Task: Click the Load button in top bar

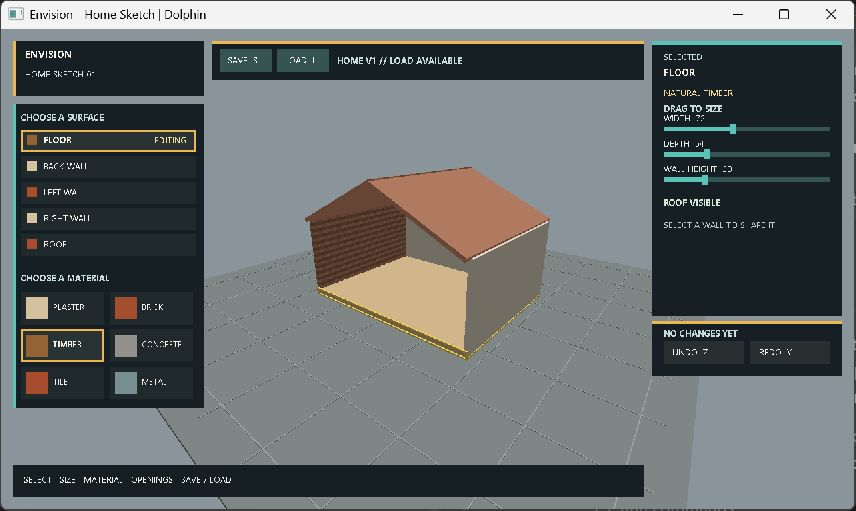Action: (302, 60)
